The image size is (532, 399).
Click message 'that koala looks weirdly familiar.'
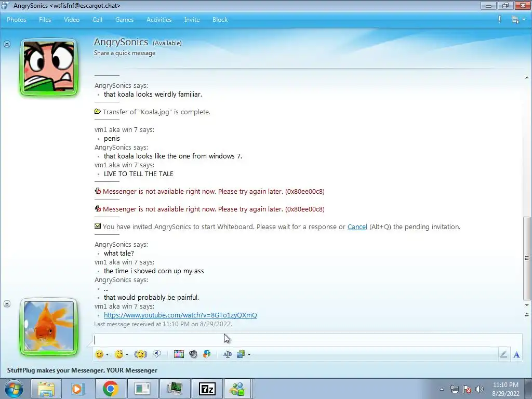coord(153,95)
